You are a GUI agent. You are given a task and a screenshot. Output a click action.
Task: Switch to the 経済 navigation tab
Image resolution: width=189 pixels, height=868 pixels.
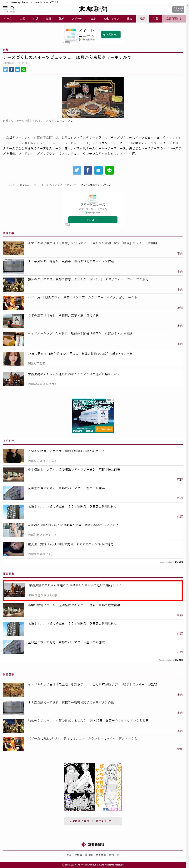pos(142,19)
